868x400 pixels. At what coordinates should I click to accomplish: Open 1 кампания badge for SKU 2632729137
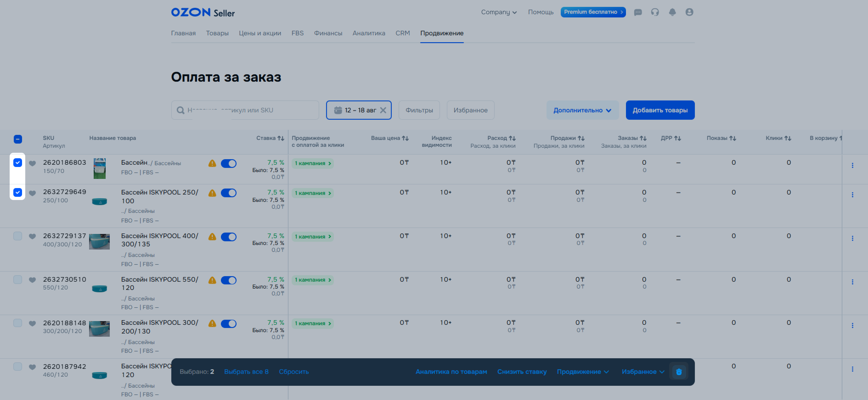pos(313,237)
